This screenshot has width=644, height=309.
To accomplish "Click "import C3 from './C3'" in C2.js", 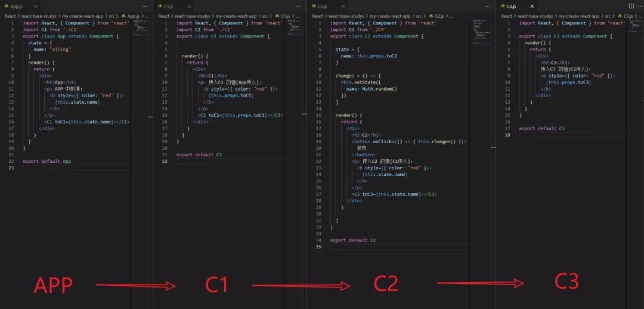I will coord(358,30).
